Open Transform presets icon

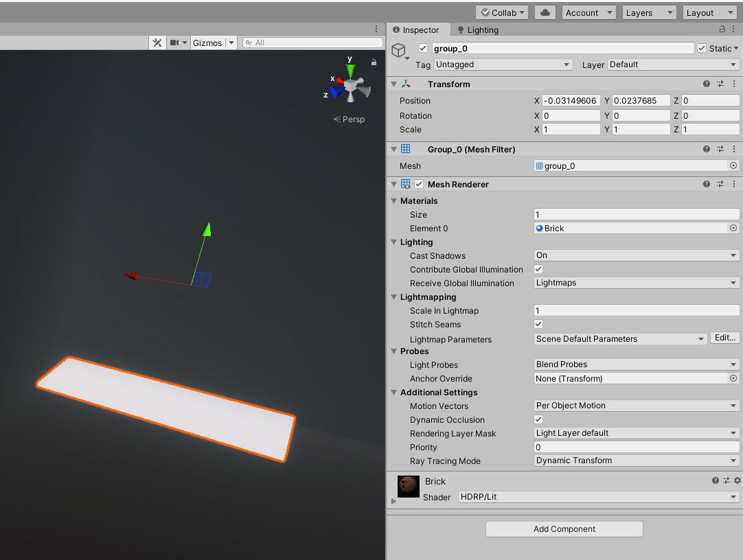point(720,84)
